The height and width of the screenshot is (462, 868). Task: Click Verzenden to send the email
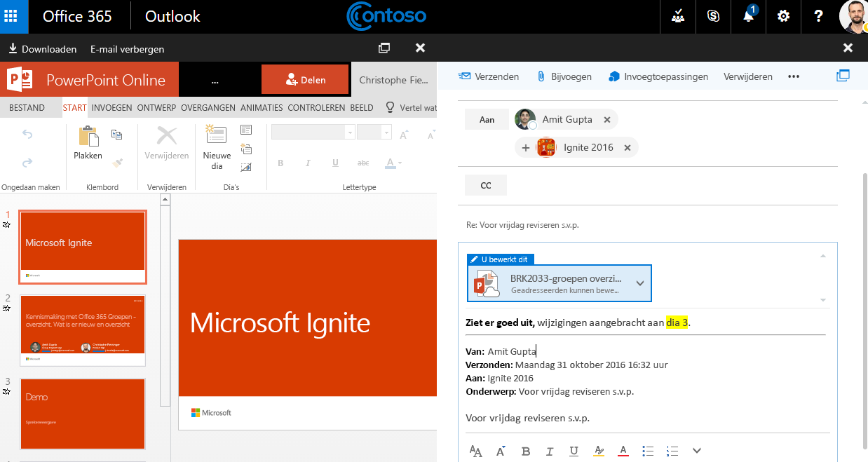[x=489, y=76]
